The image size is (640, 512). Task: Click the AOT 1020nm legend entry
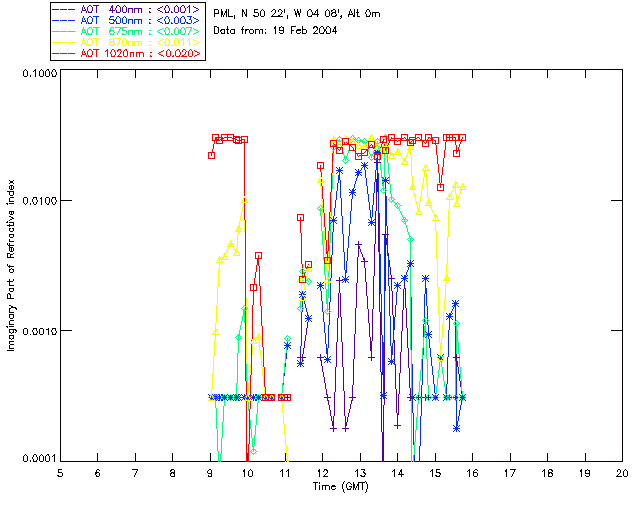(128, 53)
